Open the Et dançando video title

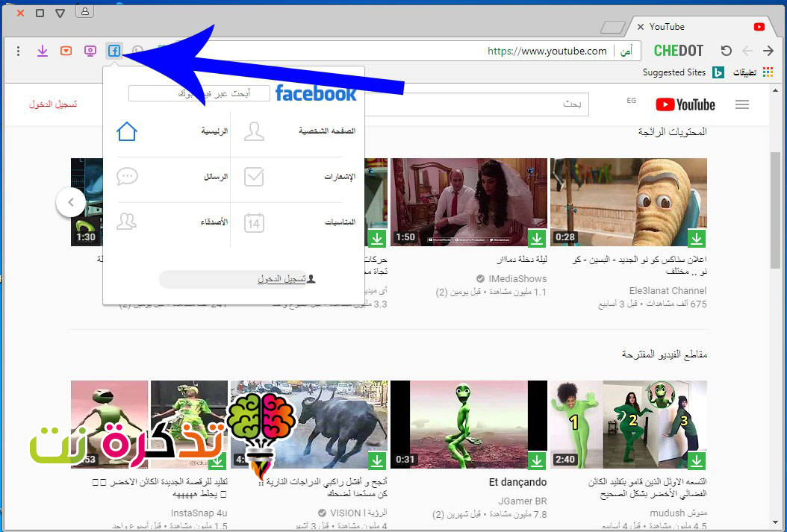(518, 482)
